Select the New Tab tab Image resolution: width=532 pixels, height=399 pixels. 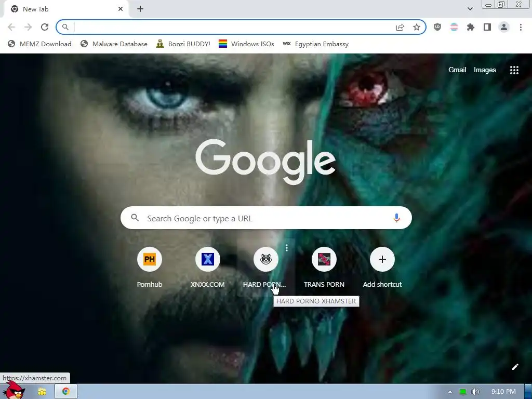66,9
